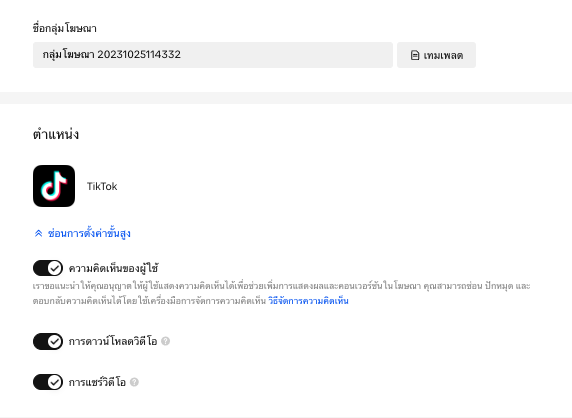Click the ตำแหน่ง section heading
The width and height of the screenshot is (572, 418).
coord(55,134)
